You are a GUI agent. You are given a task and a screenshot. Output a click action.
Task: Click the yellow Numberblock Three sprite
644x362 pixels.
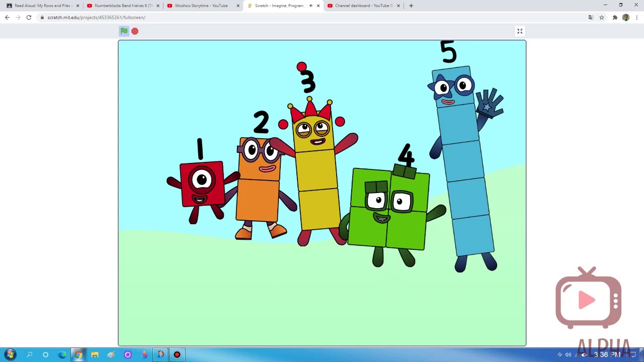[317, 171]
